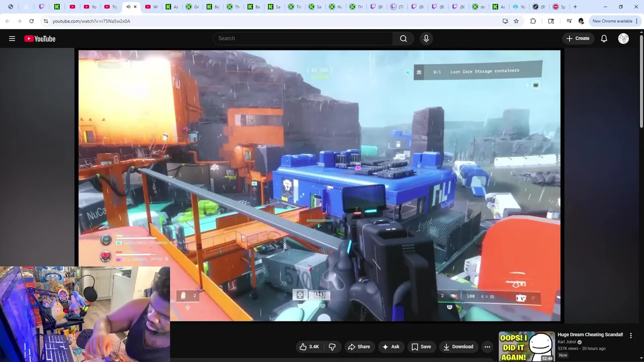
Task: Go to the YouTube home logo
Action: [40, 39]
